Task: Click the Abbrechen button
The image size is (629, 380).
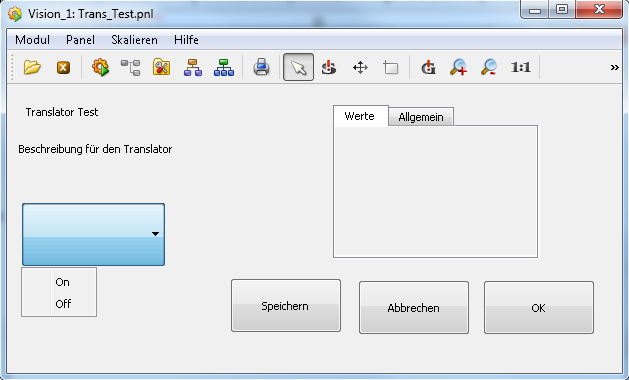Action: click(414, 307)
